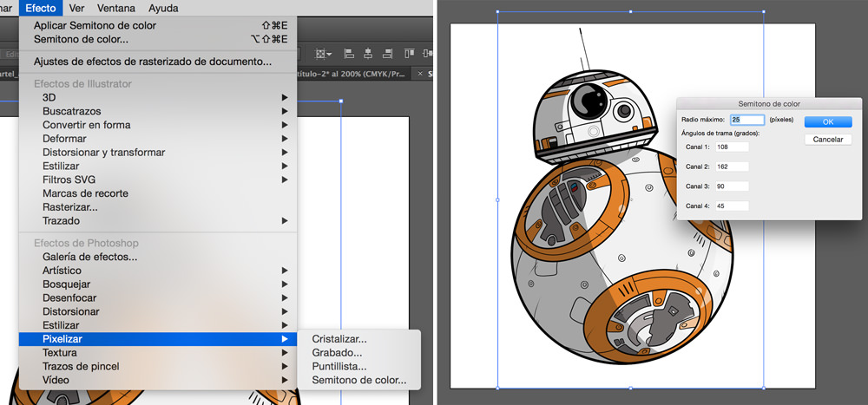868x405 pixels.
Task: Click the vertical align center icon
Action: coord(427,54)
